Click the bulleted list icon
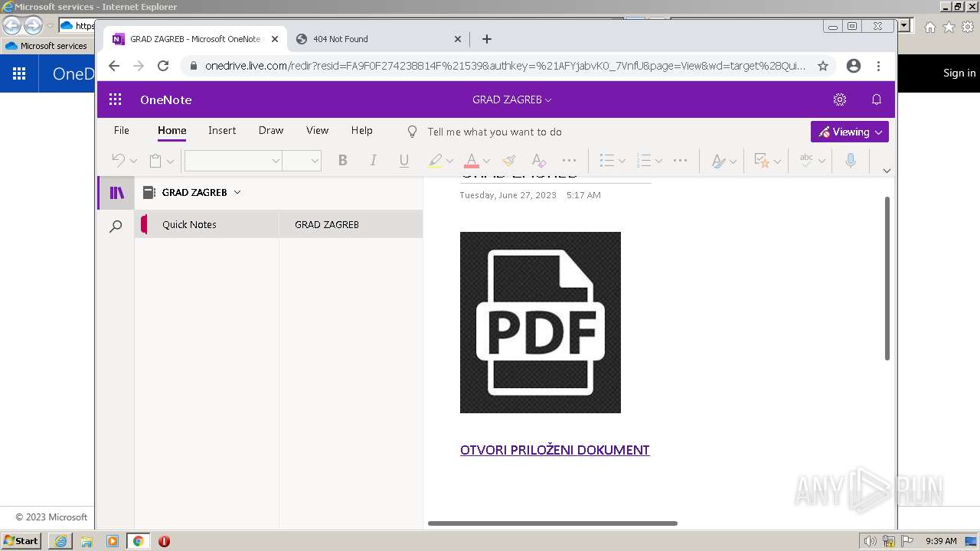The image size is (980, 551). (x=607, y=161)
